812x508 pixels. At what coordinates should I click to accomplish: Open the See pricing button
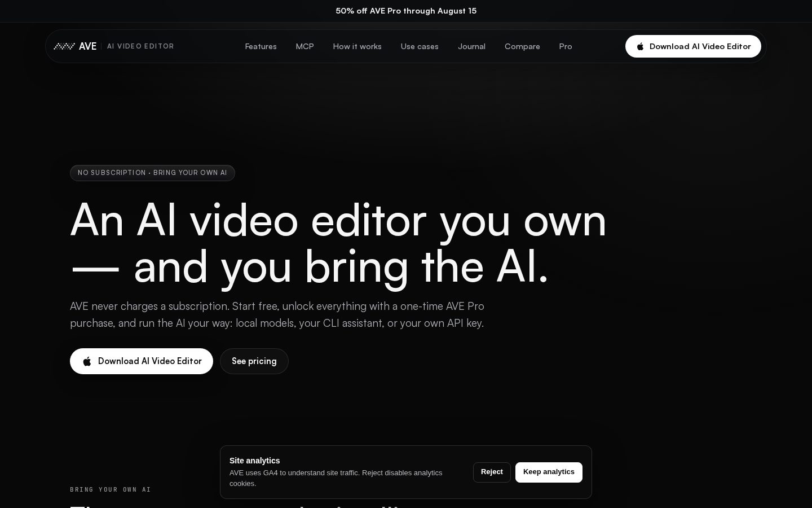(254, 361)
